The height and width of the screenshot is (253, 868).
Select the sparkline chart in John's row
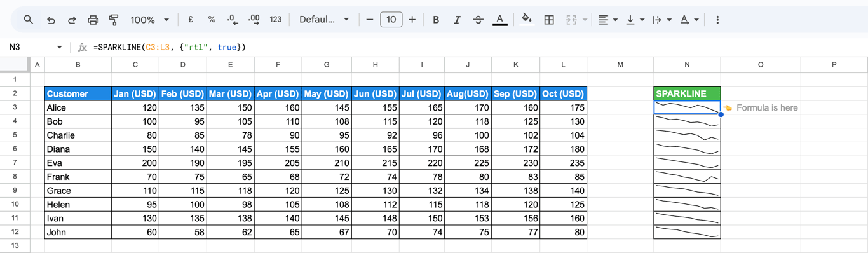[x=687, y=232]
